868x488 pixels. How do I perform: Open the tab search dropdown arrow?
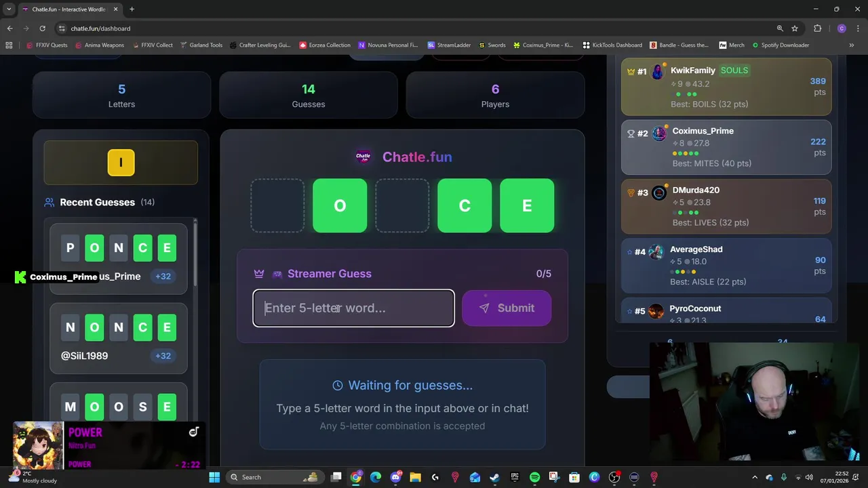[9, 9]
